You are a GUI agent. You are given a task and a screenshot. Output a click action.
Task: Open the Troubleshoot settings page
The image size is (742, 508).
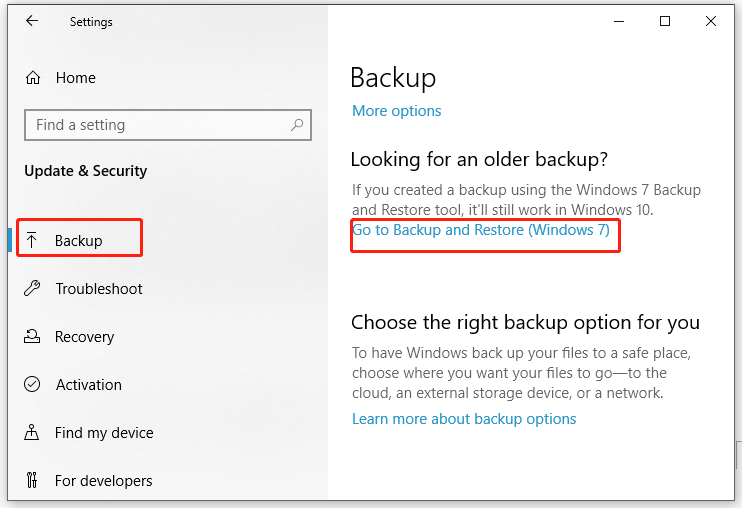point(98,289)
